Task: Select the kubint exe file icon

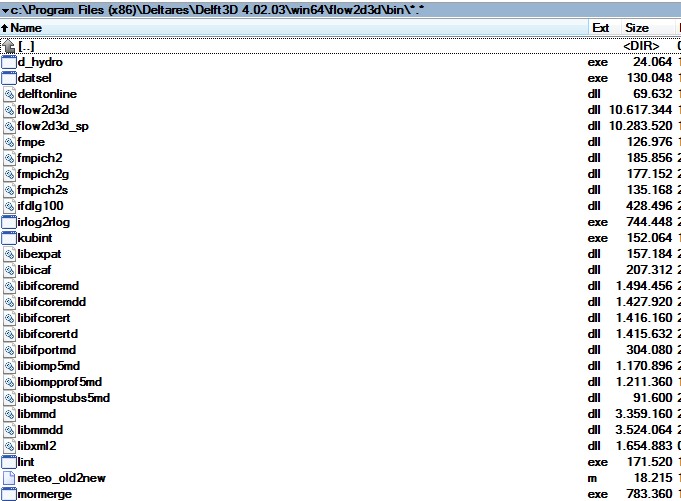Action: (x=9, y=238)
